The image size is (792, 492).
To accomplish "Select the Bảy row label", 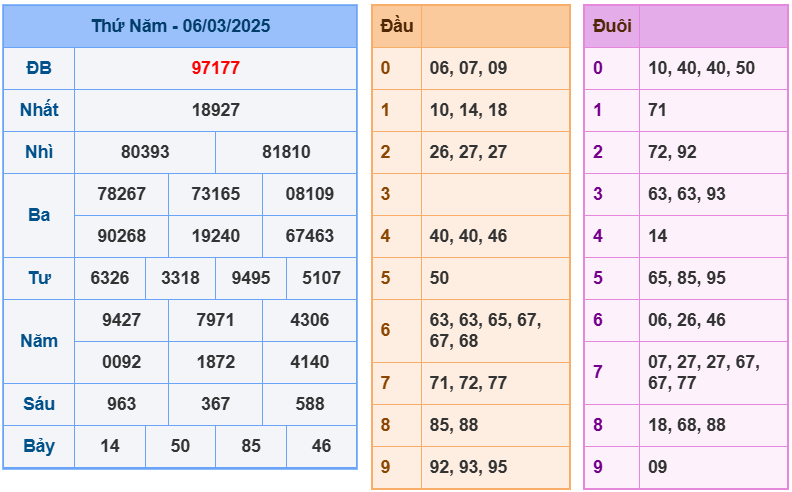I will point(39,446).
